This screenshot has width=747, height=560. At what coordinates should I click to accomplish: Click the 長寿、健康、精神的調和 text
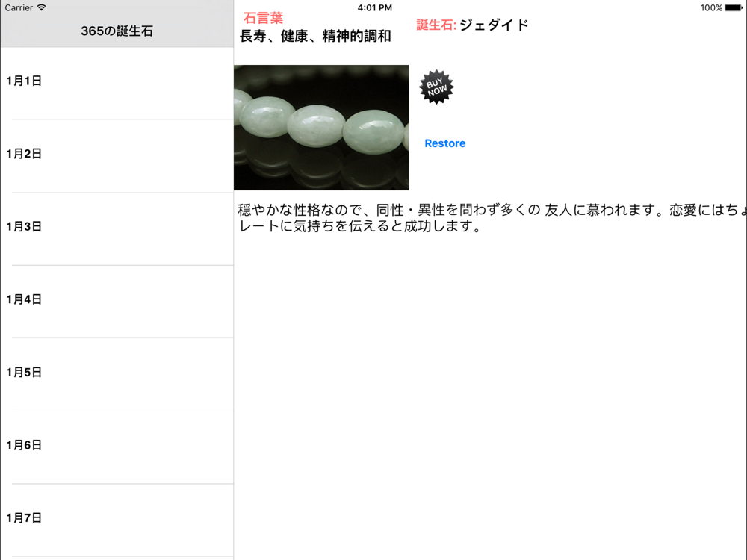click(x=315, y=36)
